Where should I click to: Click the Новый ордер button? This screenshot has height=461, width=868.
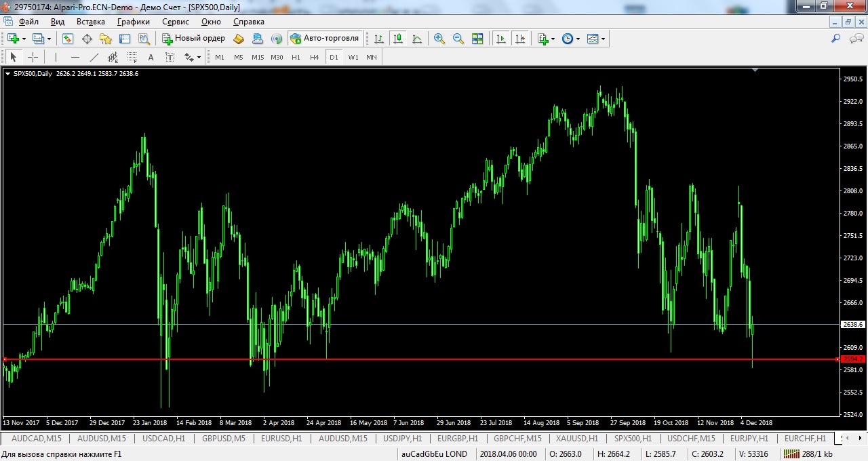click(193, 39)
